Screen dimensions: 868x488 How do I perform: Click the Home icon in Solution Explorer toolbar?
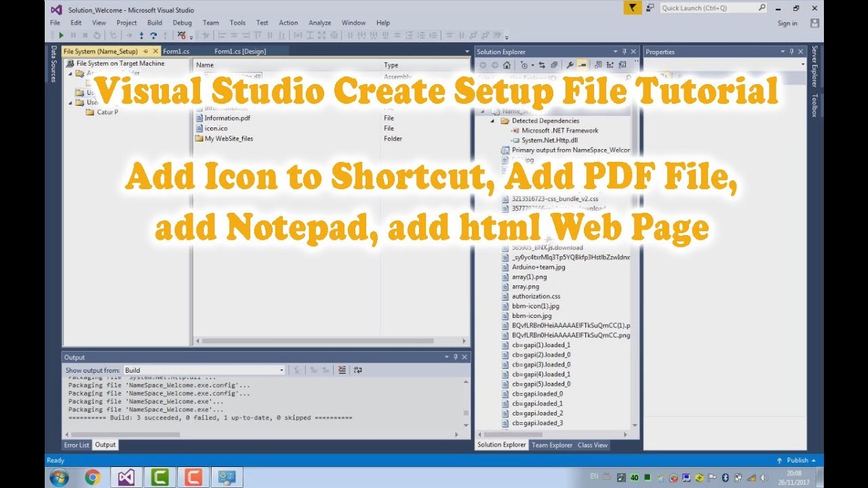click(507, 65)
